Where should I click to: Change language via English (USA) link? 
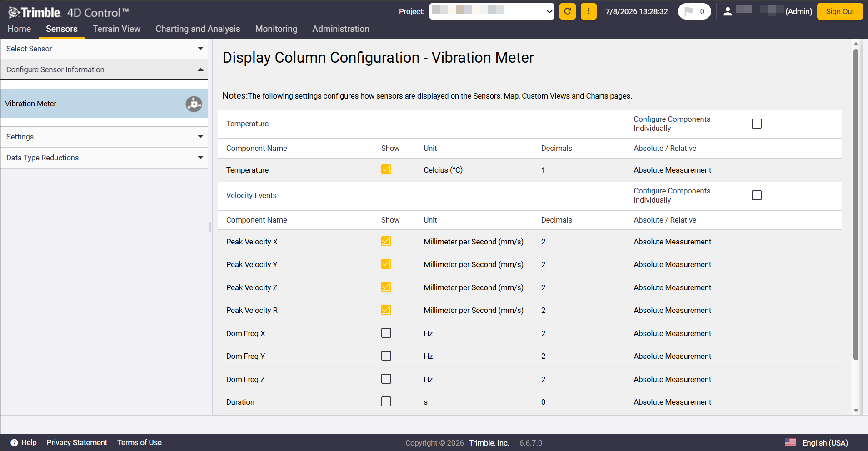[x=825, y=443]
